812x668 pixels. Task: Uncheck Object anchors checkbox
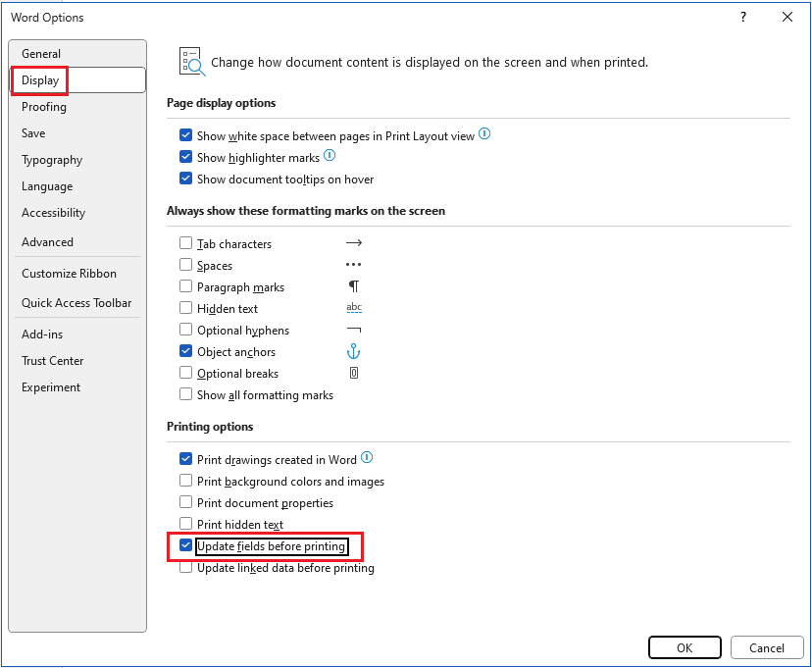(x=186, y=351)
